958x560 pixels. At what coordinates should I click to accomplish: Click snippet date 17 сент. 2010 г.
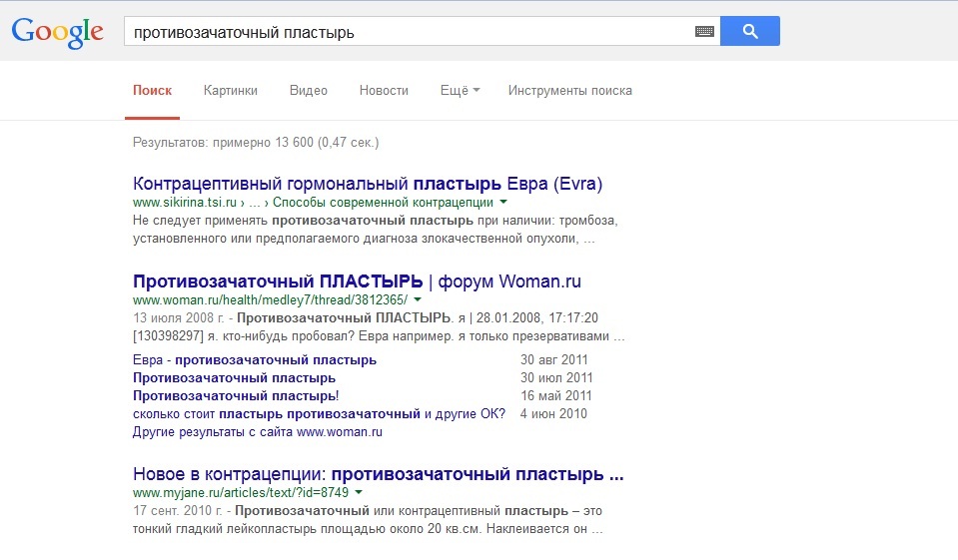point(178,510)
